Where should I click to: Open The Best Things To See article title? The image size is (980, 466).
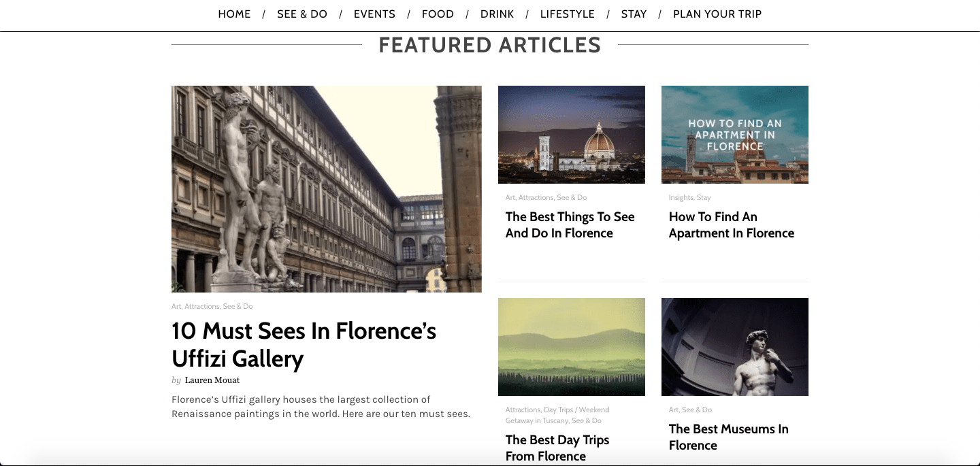point(570,225)
